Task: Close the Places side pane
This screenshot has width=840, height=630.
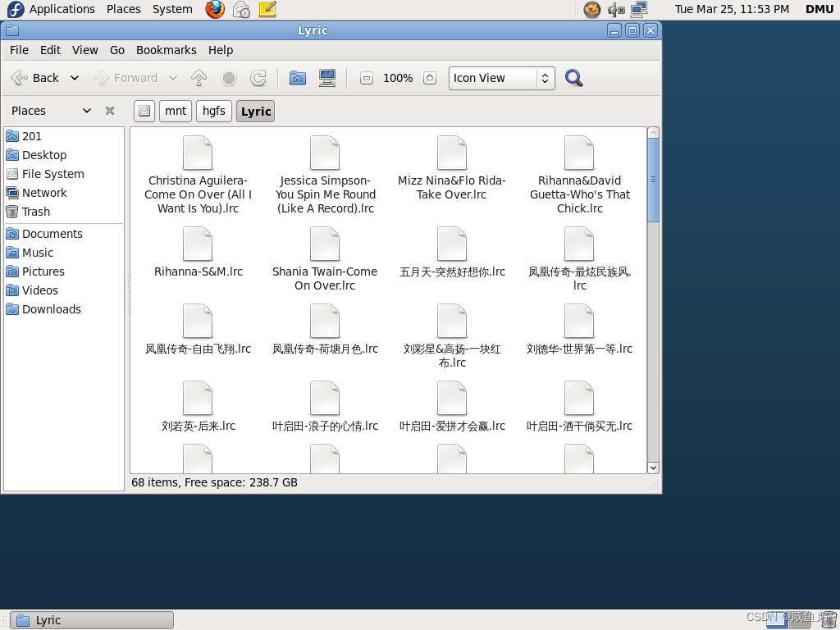Action: click(110, 111)
